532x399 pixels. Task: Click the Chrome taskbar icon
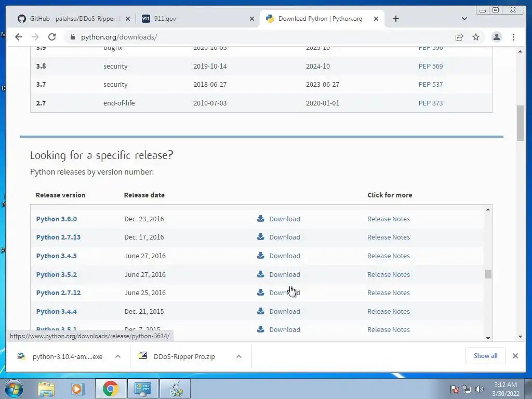110,389
